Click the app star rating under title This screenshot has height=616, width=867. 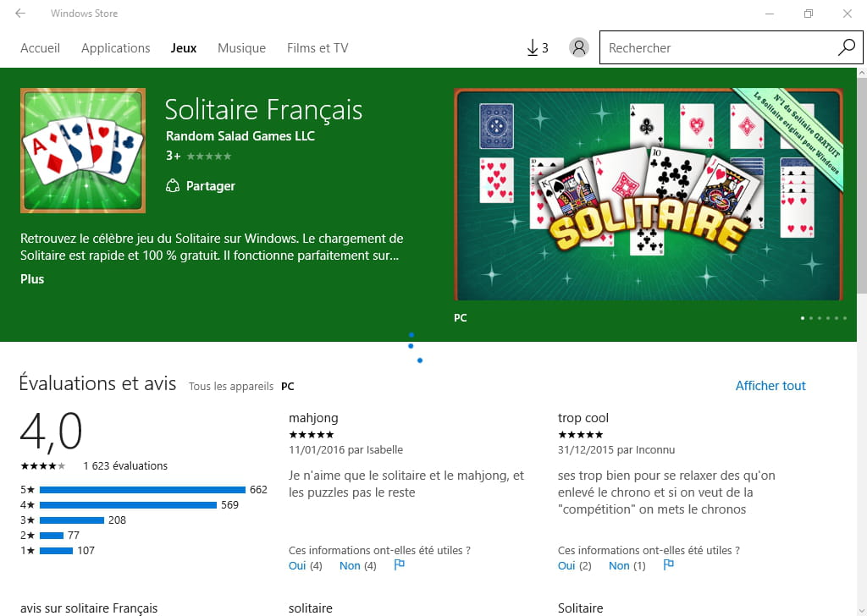point(209,157)
